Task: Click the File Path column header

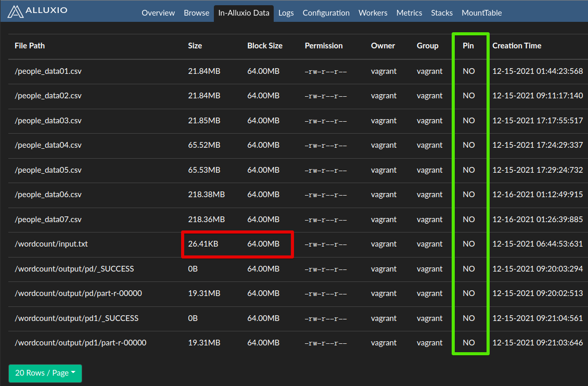Action: (x=30, y=46)
